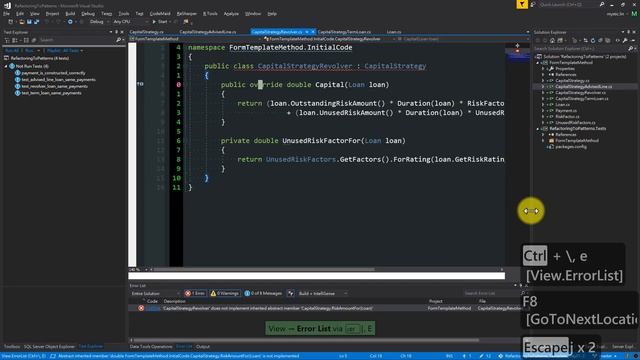Open the File menu
Image resolution: width=640 pixels, height=360 pixels.
tap(7, 13)
